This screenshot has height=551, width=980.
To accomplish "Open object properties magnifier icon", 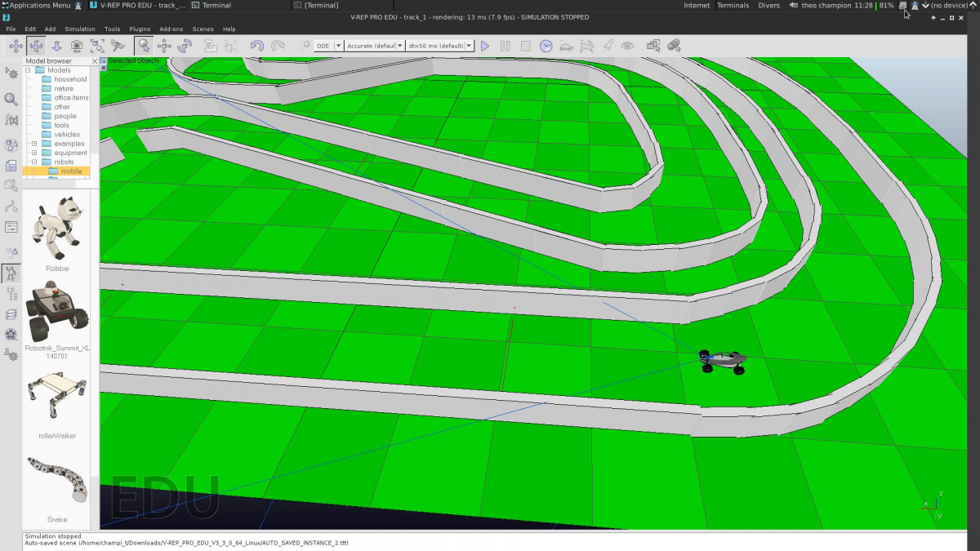I will coord(11,100).
